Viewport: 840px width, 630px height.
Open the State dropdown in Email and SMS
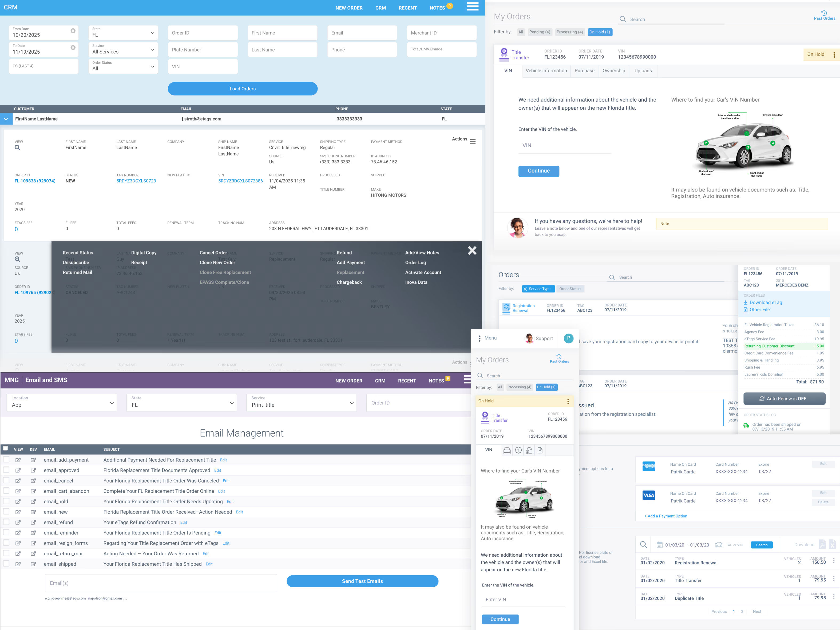point(181,403)
